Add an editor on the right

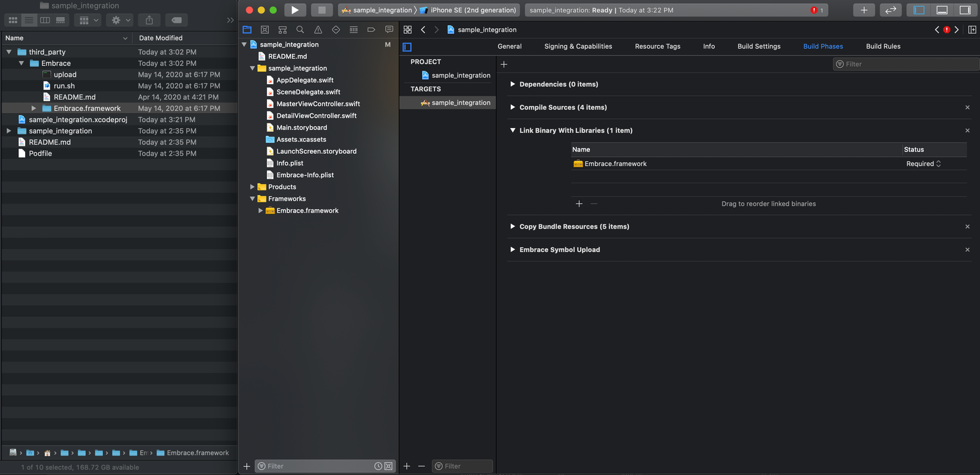pos(972,29)
